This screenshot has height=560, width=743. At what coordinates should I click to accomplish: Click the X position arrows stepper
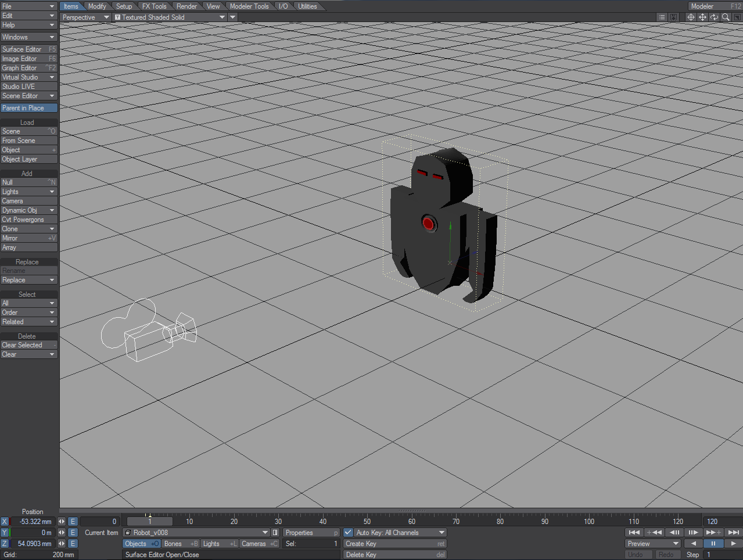pyautogui.click(x=62, y=522)
